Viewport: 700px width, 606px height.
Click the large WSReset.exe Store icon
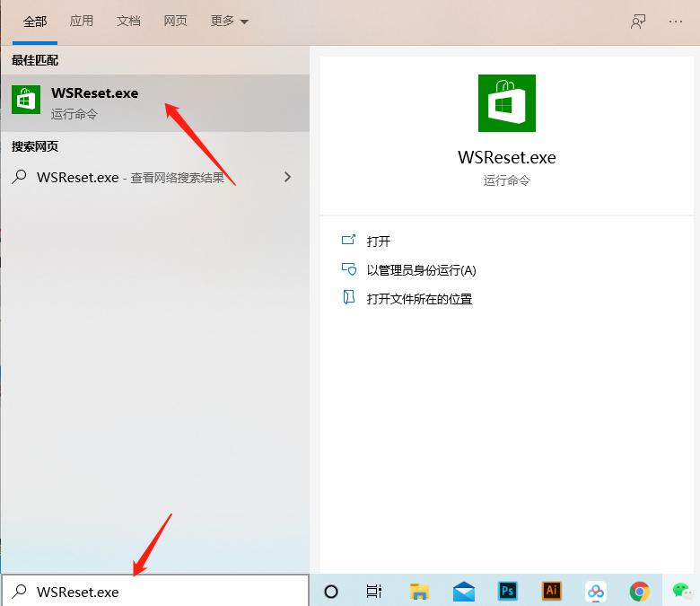point(507,103)
